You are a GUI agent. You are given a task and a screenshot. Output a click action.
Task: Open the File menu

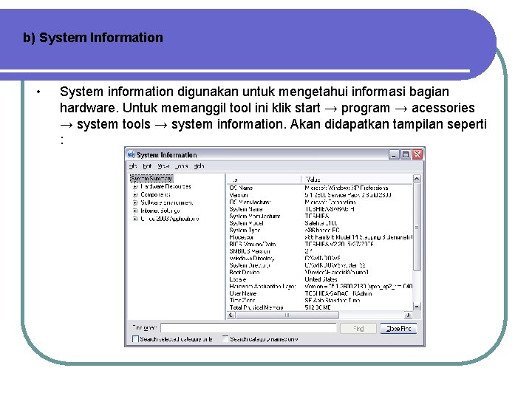coord(133,166)
